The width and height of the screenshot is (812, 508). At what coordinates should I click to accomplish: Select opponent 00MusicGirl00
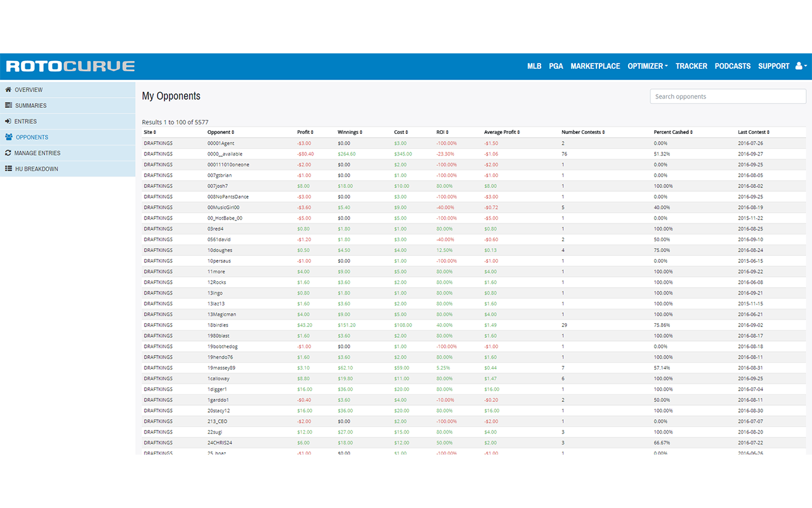point(223,208)
